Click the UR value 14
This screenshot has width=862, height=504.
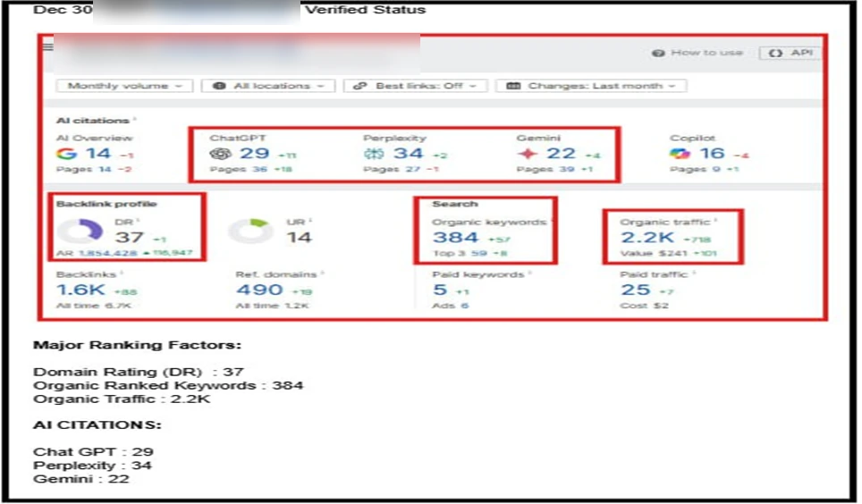tap(299, 238)
